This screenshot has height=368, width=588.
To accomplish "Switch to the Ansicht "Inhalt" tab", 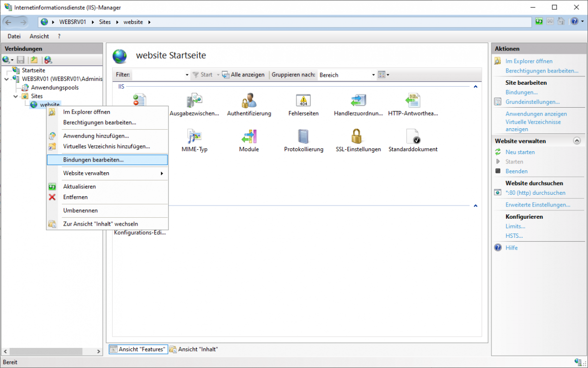I will coord(194,349).
